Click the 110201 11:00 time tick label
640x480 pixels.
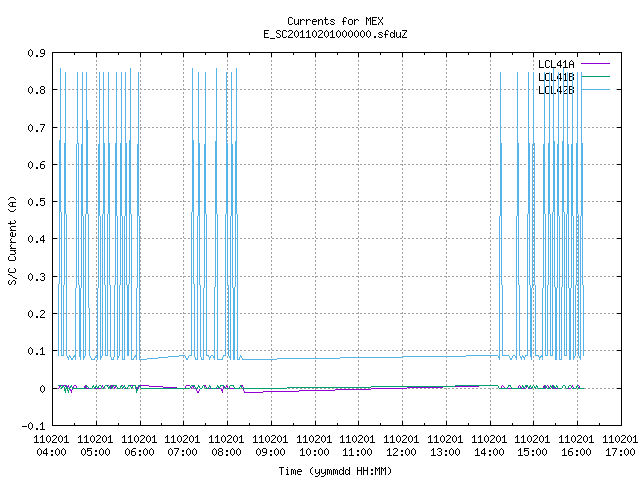[358, 446]
